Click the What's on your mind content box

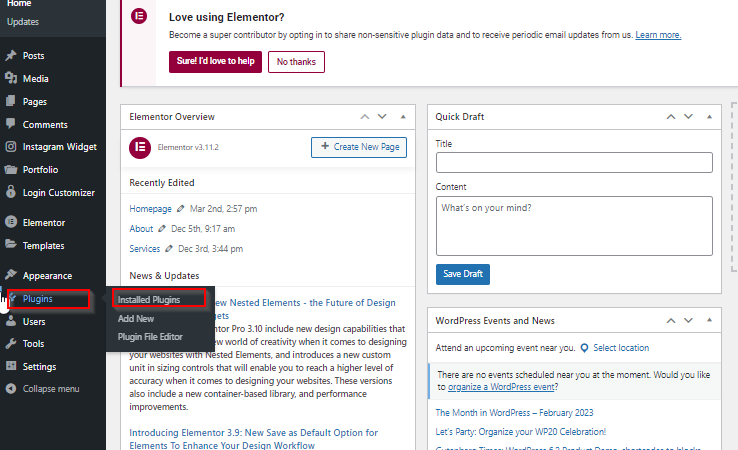(x=574, y=226)
